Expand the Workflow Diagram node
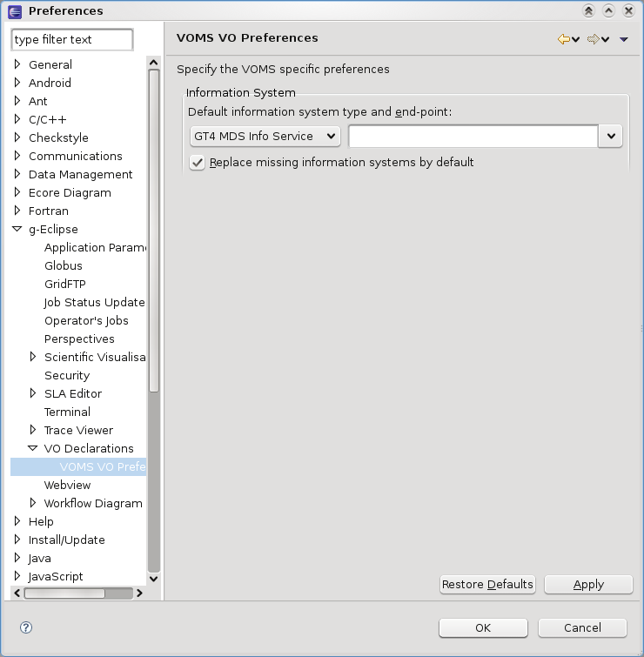This screenshot has width=644, height=657. [x=33, y=503]
